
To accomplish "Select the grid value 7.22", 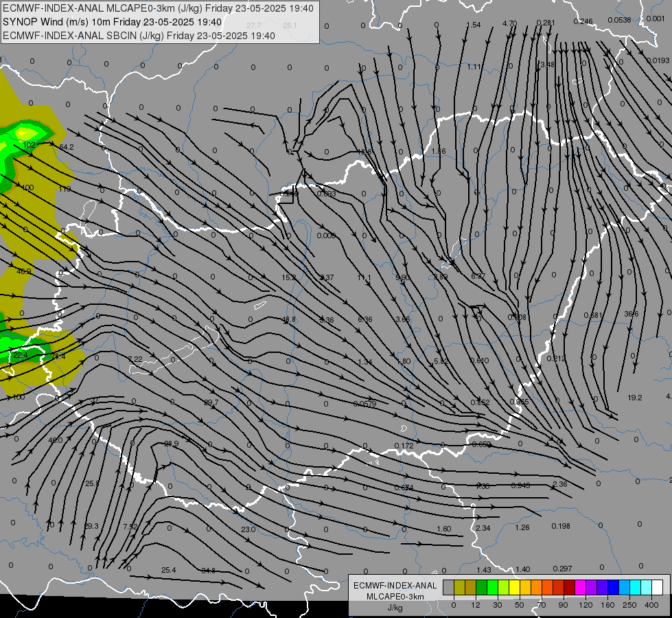I will [x=135, y=359].
